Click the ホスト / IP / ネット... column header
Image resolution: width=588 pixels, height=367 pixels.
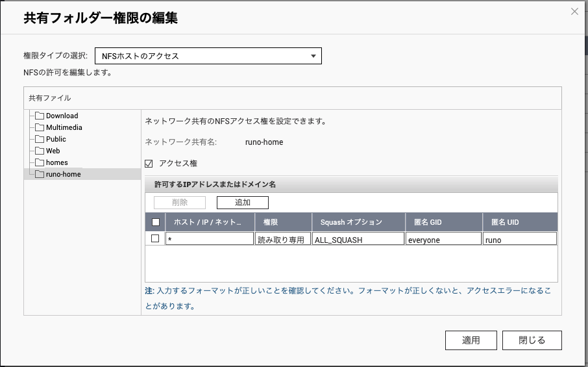(210, 222)
